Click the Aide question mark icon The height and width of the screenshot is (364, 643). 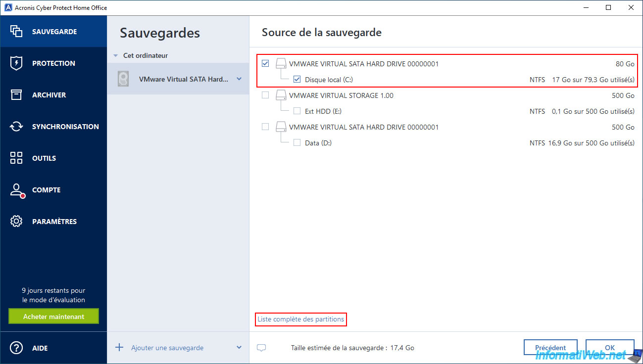coord(16,348)
